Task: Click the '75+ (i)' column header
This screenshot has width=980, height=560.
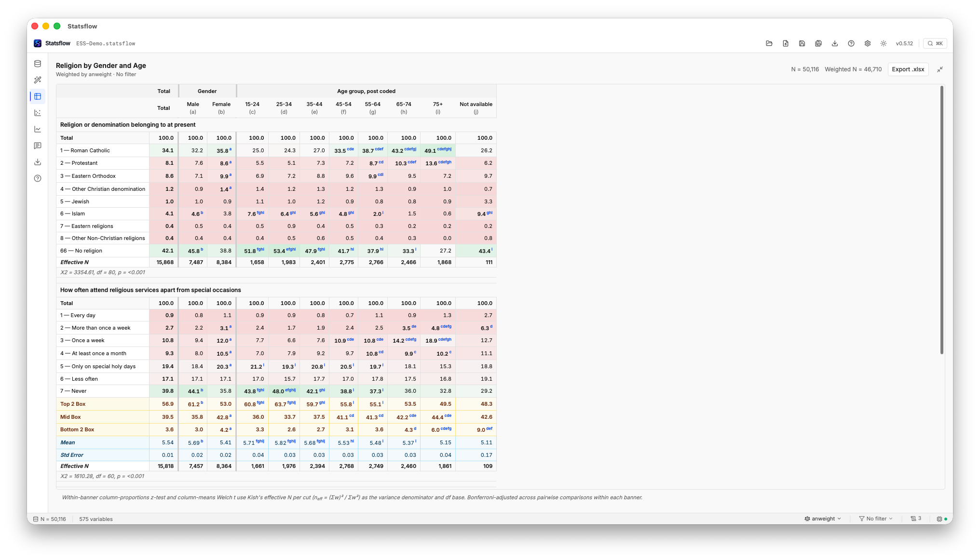Action: point(438,108)
